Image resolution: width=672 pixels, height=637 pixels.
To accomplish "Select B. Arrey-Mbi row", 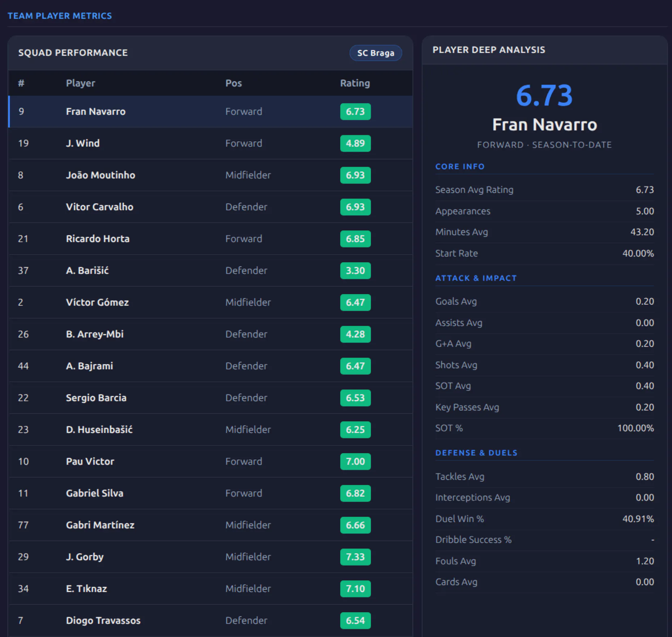I will tap(210, 334).
